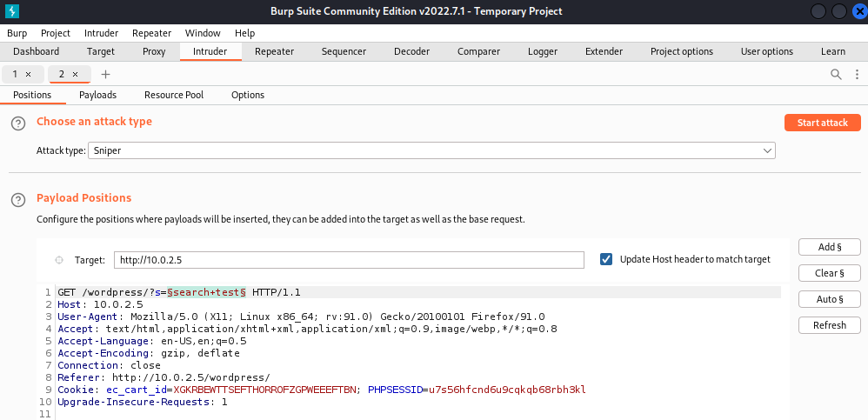Click the Target URL input field

(x=349, y=260)
